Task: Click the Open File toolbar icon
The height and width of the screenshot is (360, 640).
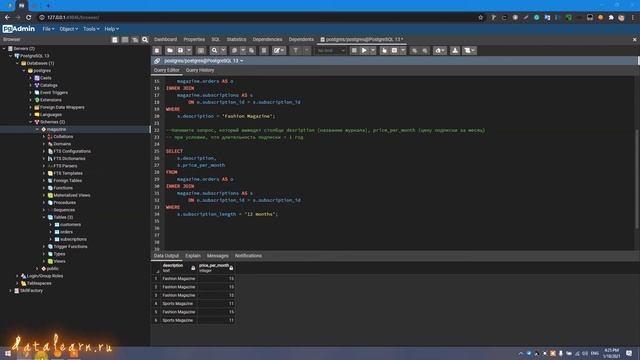Action: click(170, 51)
